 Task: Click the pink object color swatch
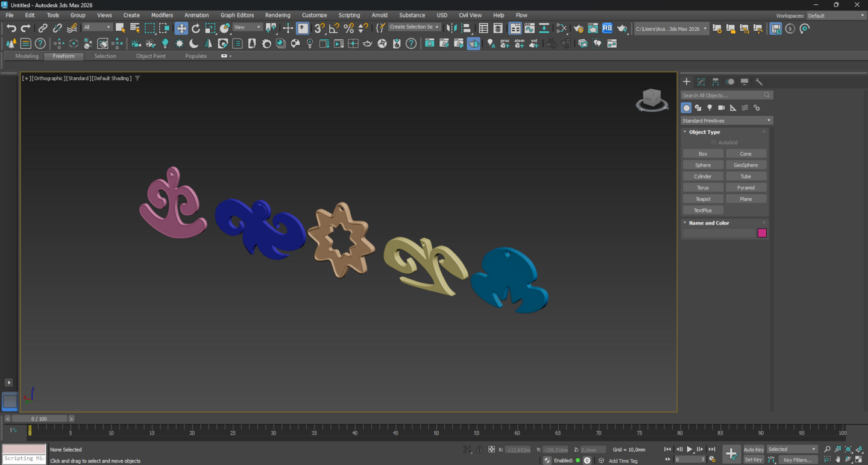pyautogui.click(x=762, y=233)
